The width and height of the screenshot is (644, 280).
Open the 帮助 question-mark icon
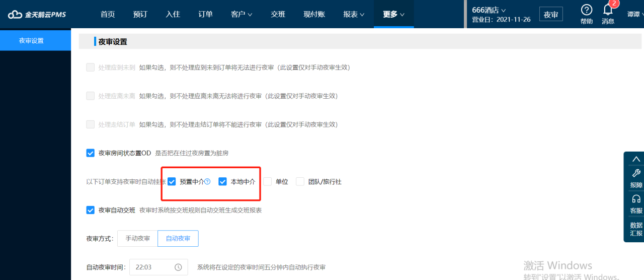click(587, 10)
